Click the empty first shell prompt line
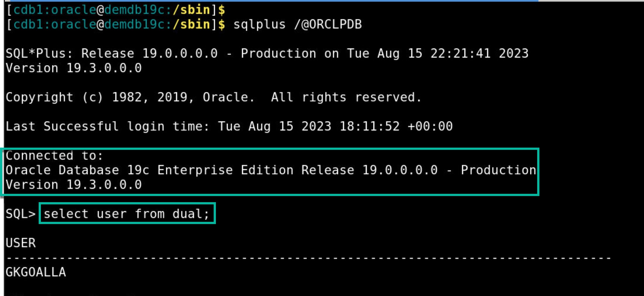This screenshot has height=296, width=644. pyautogui.click(x=116, y=10)
